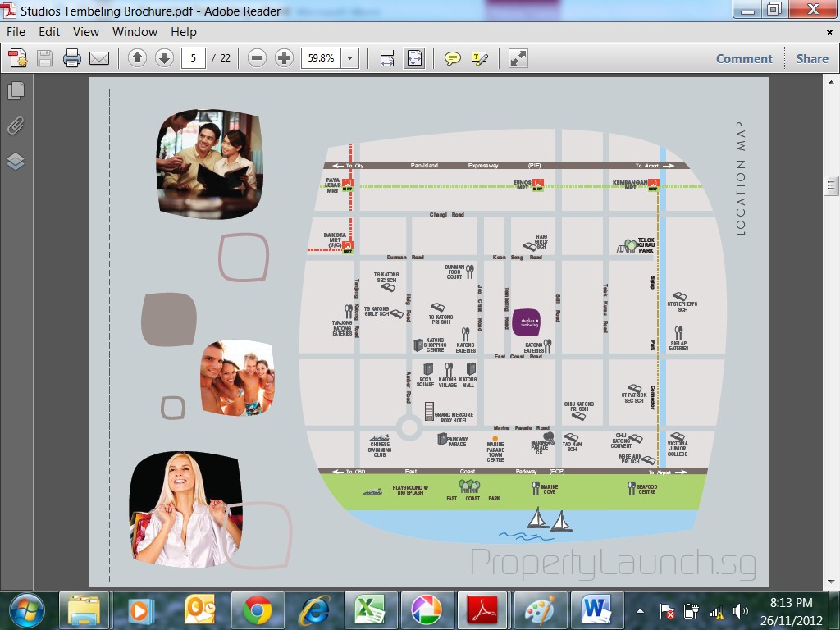This screenshot has width=840, height=630.
Task: Click the scrollbar up arrow
Action: (830, 83)
